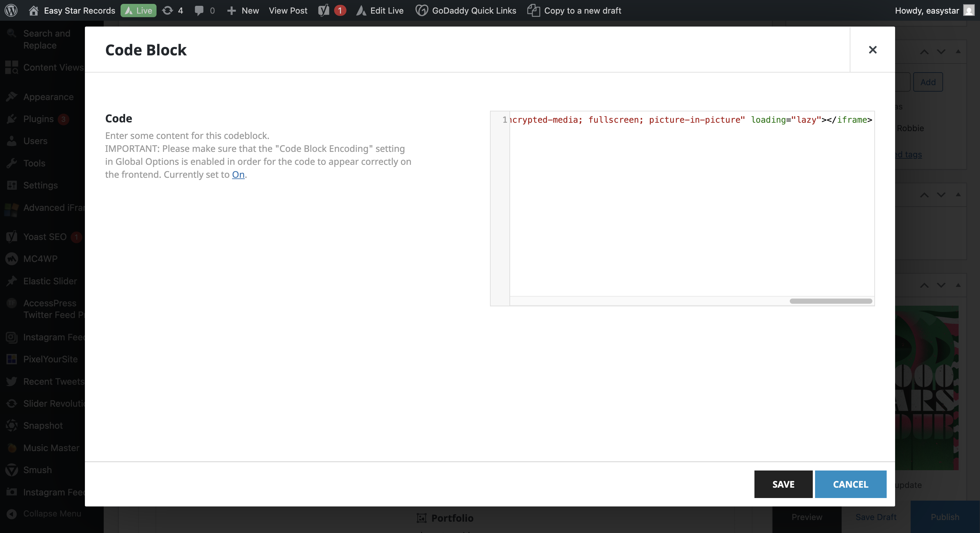Toggle the Live status badge
980x533 pixels.
(138, 10)
